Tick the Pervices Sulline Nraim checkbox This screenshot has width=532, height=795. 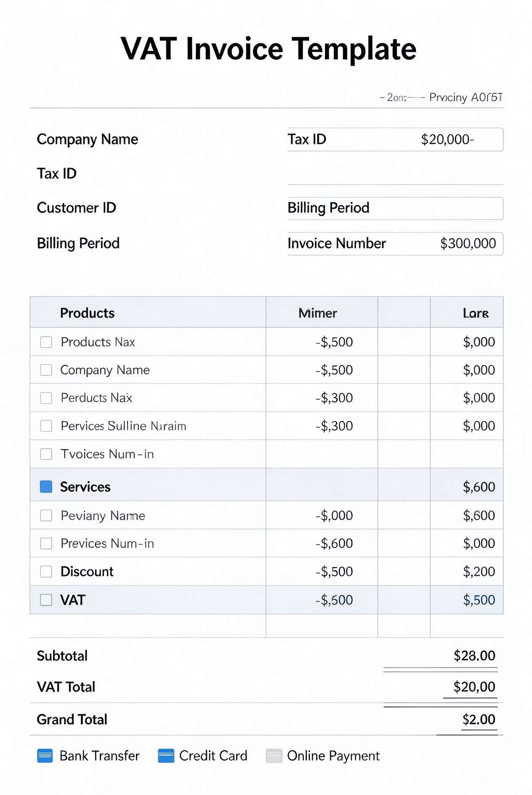pyautogui.click(x=46, y=426)
